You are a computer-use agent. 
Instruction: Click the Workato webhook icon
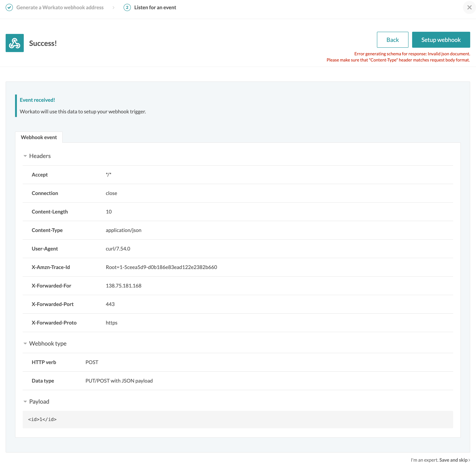click(x=15, y=43)
